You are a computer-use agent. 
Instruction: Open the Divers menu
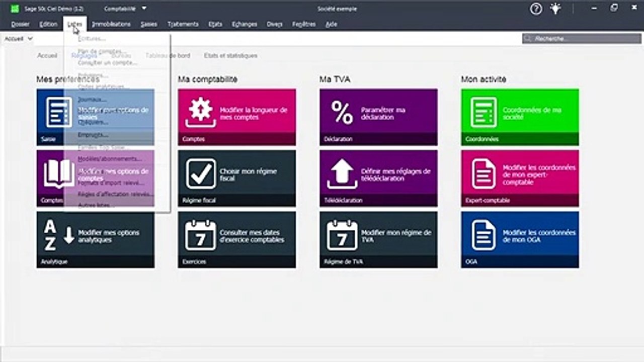pyautogui.click(x=275, y=24)
